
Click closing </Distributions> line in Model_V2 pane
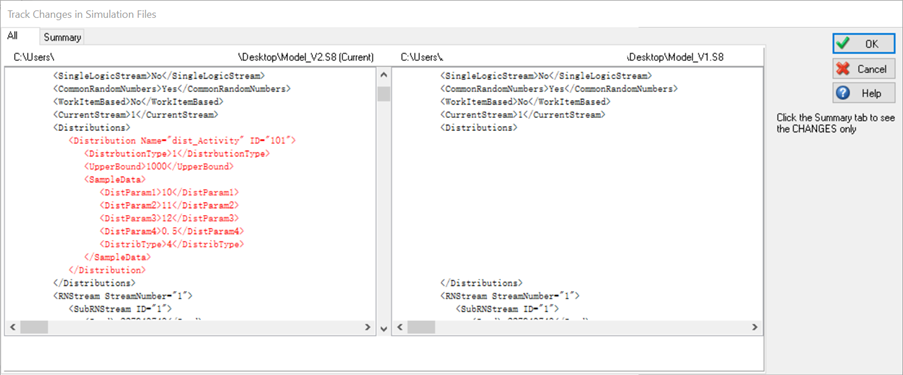coord(94,283)
